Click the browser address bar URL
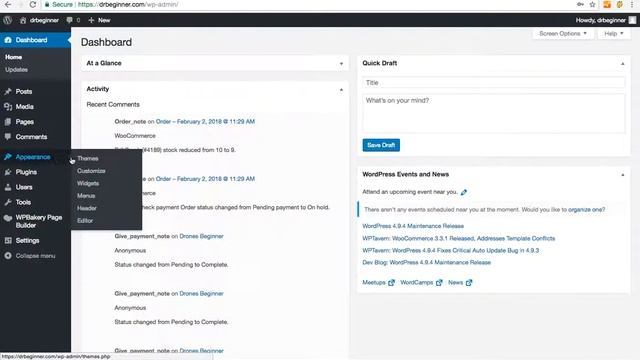This screenshot has height=360, width=640. [128, 4]
